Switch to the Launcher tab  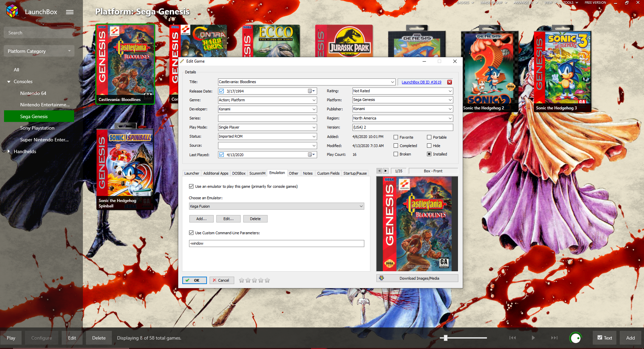tap(192, 173)
